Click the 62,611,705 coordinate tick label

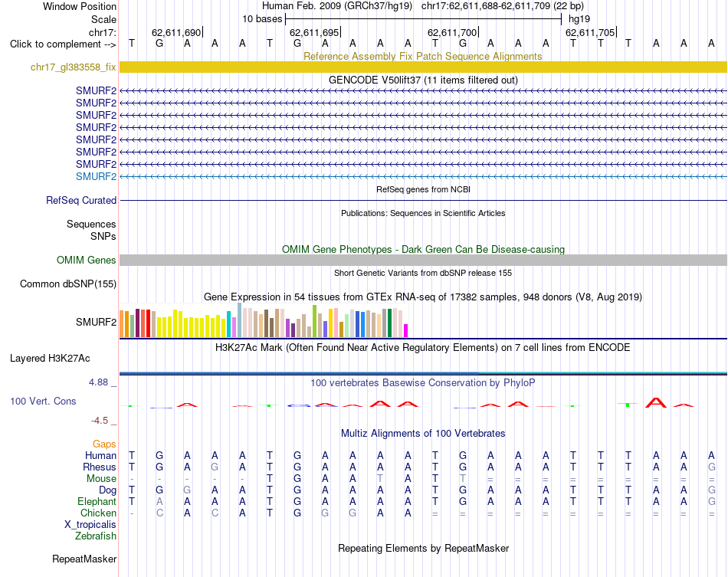pyautogui.click(x=590, y=32)
